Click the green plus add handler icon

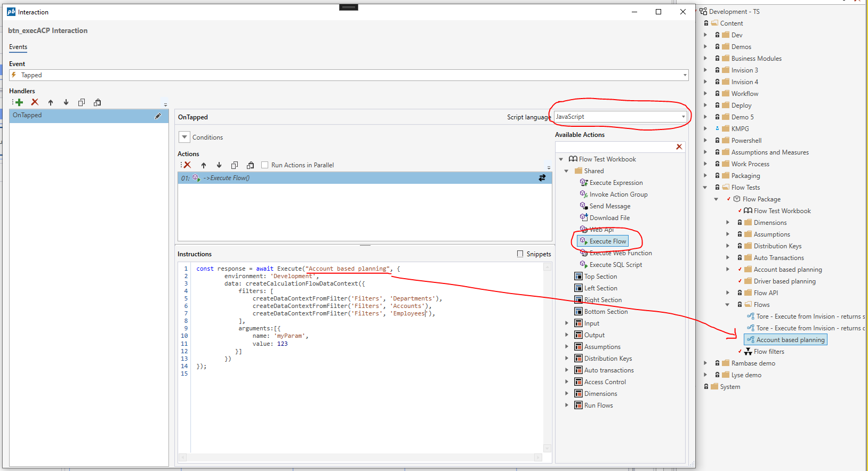(19, 102)
